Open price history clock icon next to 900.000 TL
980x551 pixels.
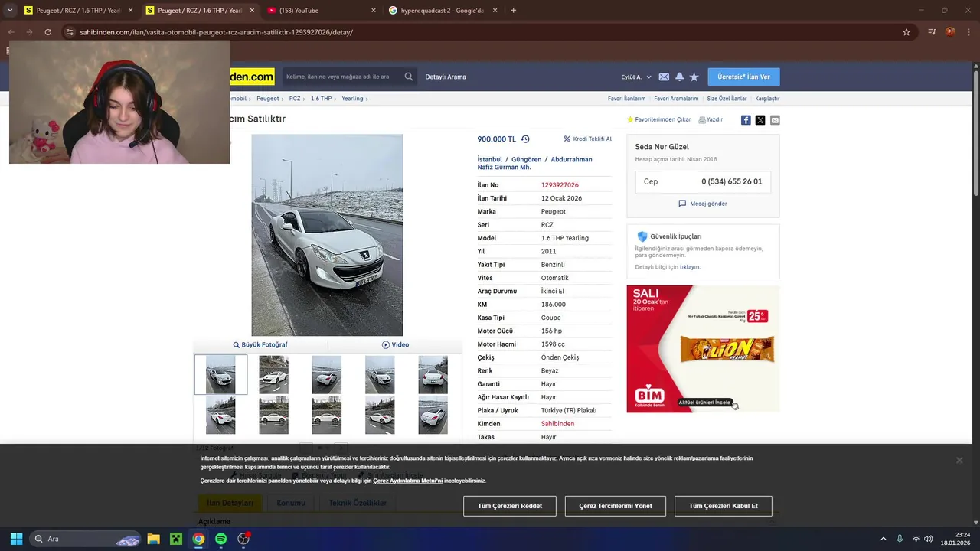(x=525, y=139)
